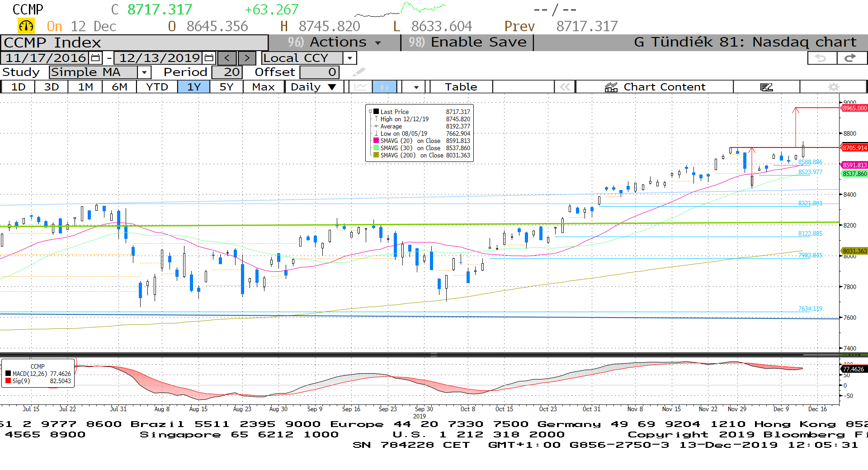Select the candlestick chart type icon

tap(384, 87)
